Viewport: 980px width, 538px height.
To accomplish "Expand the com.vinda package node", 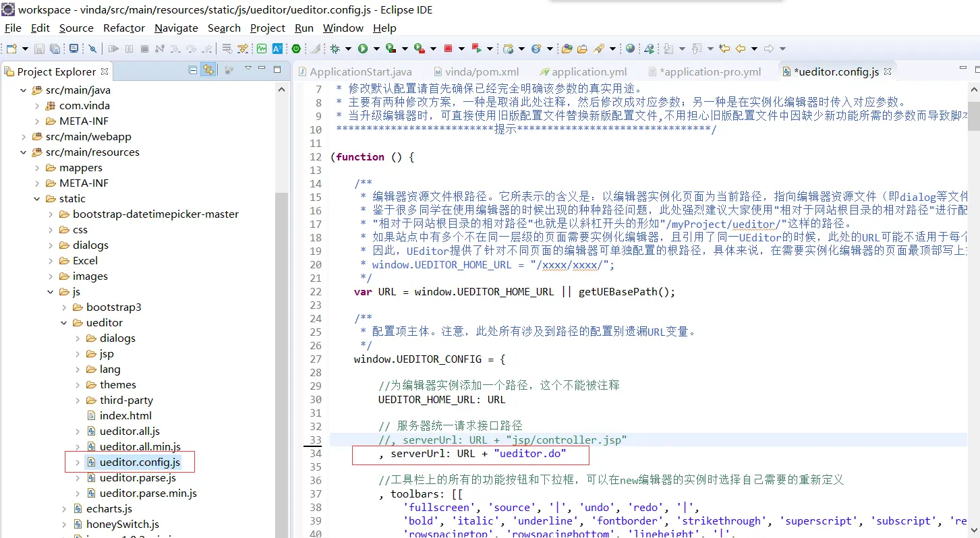I will [x=38, y=106].
